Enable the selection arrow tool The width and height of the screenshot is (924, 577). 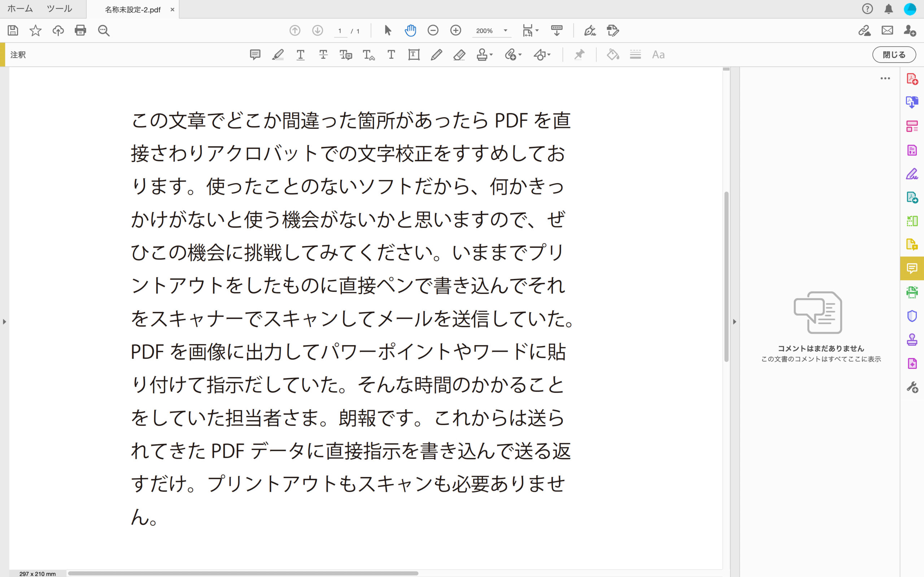point(387,31)
